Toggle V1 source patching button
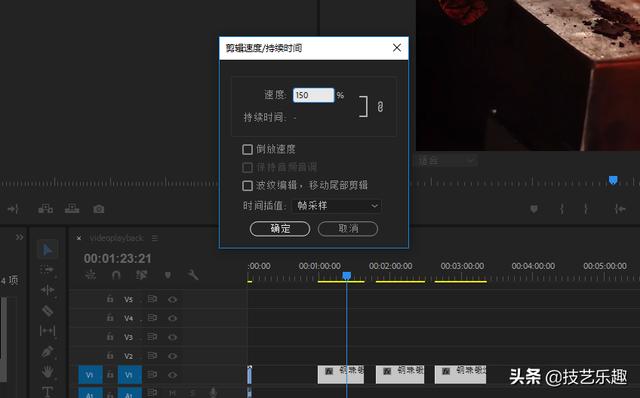This screenshot has height=398, width=640. coord(90,375)
